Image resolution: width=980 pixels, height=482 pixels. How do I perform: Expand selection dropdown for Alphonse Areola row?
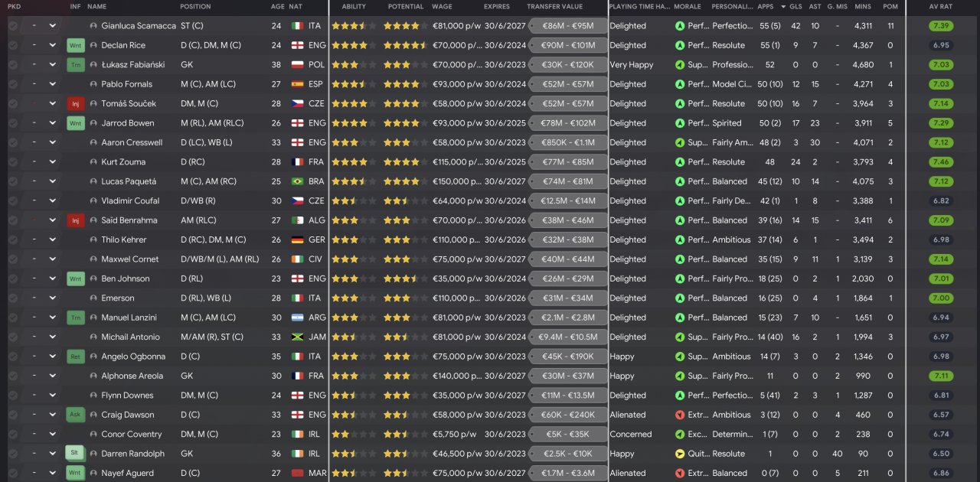point(52,376)
